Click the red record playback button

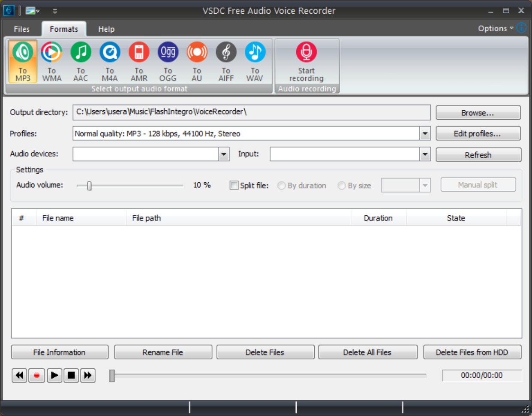[37, 376]
